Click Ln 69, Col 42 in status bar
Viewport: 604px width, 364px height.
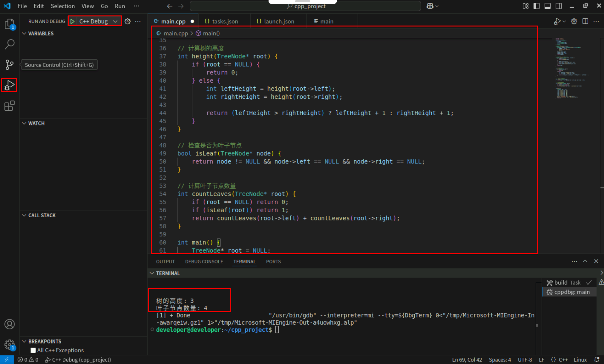pos(467,360)
